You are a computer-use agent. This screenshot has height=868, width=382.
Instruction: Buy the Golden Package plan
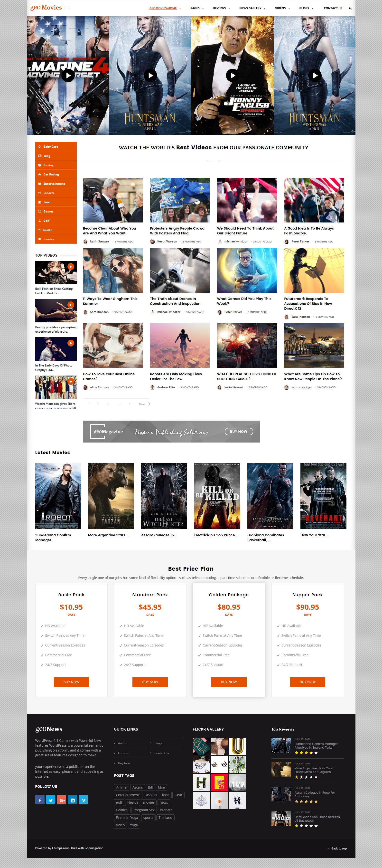click(229, 682)
